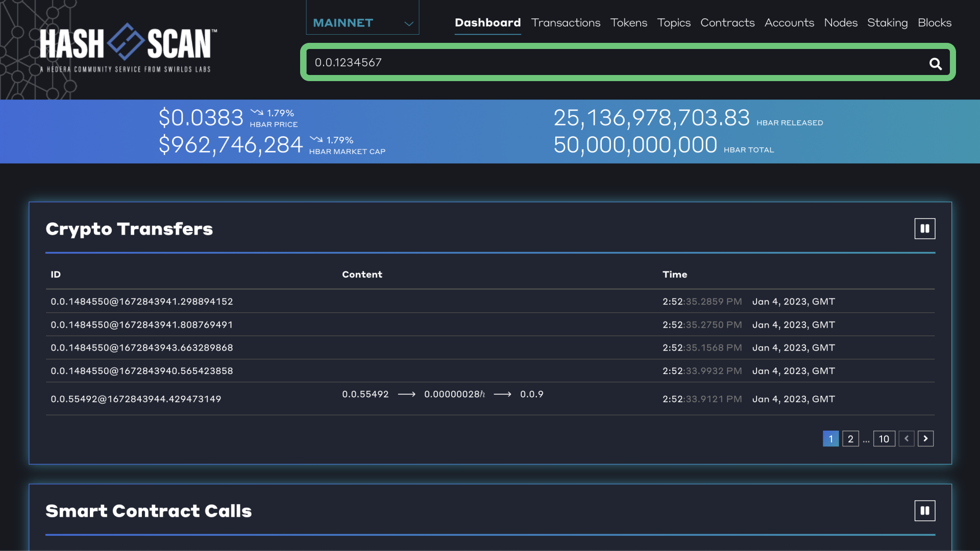980x551 pixels.
Task: Click the Crypto Transfers heading
Action: 129,229
